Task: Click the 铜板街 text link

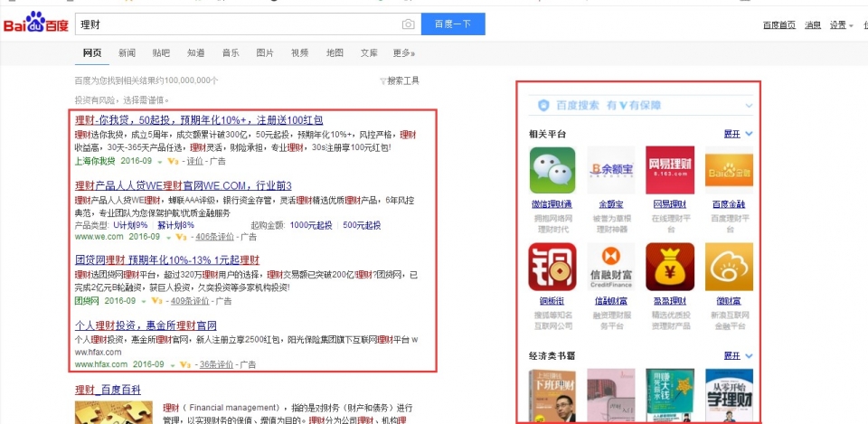Action: pyautogui.click(x=552, y=301)
